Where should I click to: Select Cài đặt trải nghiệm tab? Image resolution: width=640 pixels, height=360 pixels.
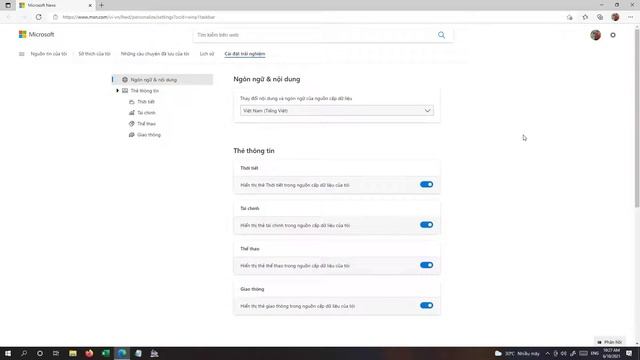pos(244,54)
